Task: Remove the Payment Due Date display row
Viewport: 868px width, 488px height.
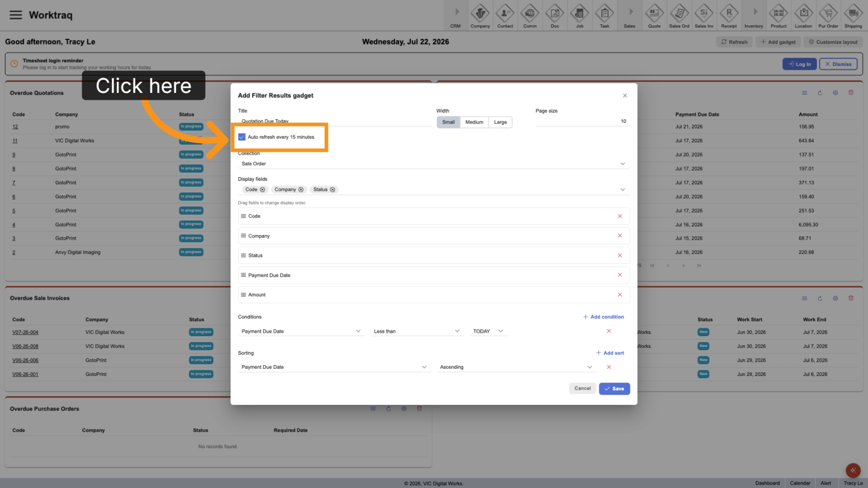Action: (x=619, y=275)
